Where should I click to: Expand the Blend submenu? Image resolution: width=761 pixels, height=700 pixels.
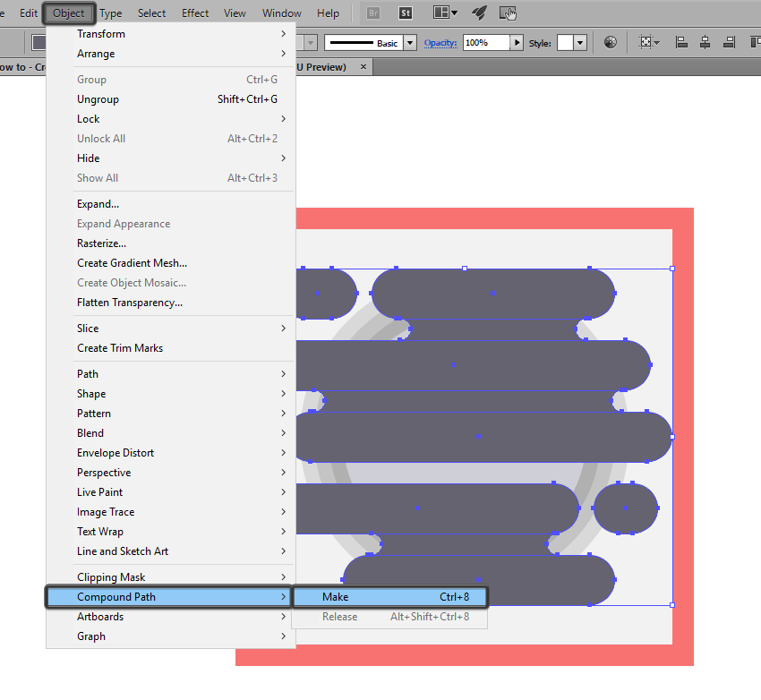[171, 432]
